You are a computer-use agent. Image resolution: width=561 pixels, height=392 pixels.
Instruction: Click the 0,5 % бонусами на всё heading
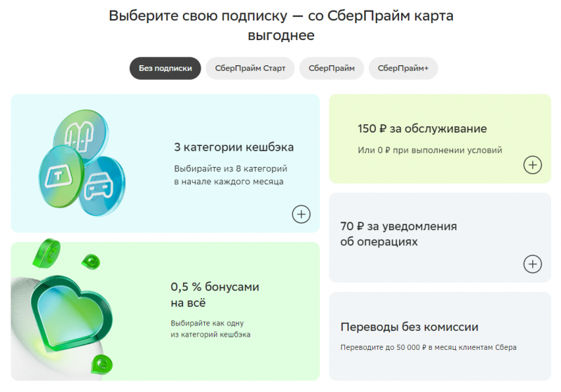215,295
